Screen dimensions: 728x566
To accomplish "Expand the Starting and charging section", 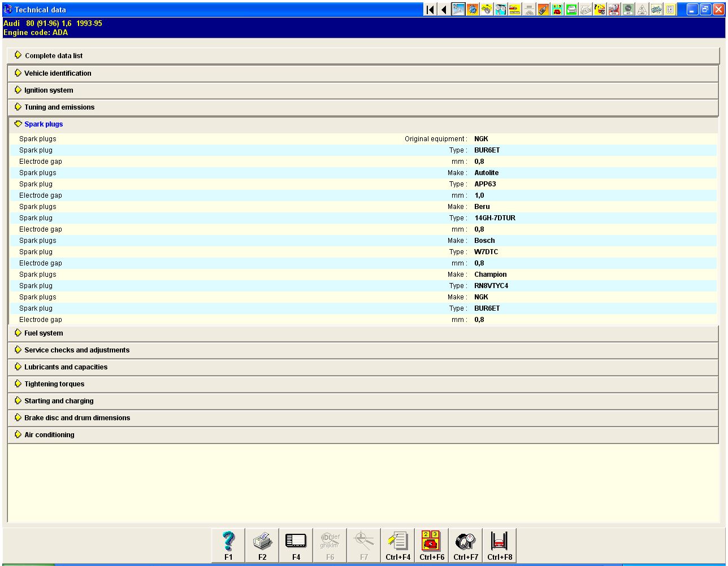I will point(363,401).
